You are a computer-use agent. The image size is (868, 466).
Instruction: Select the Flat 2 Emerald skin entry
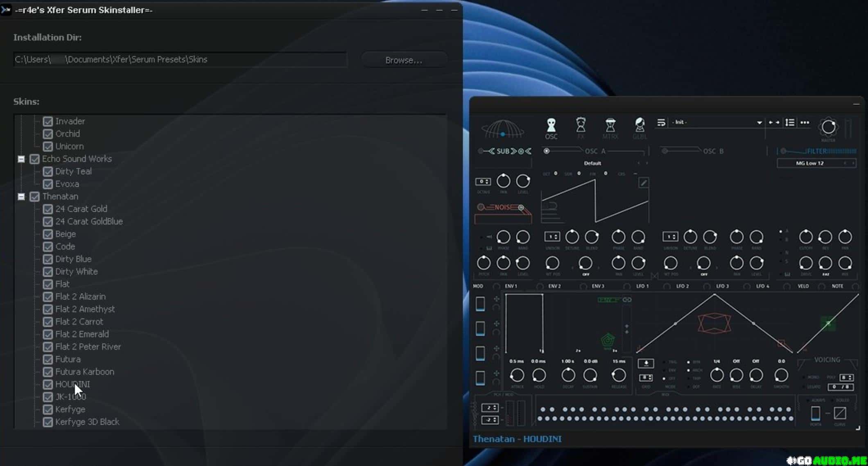[82, 334]
